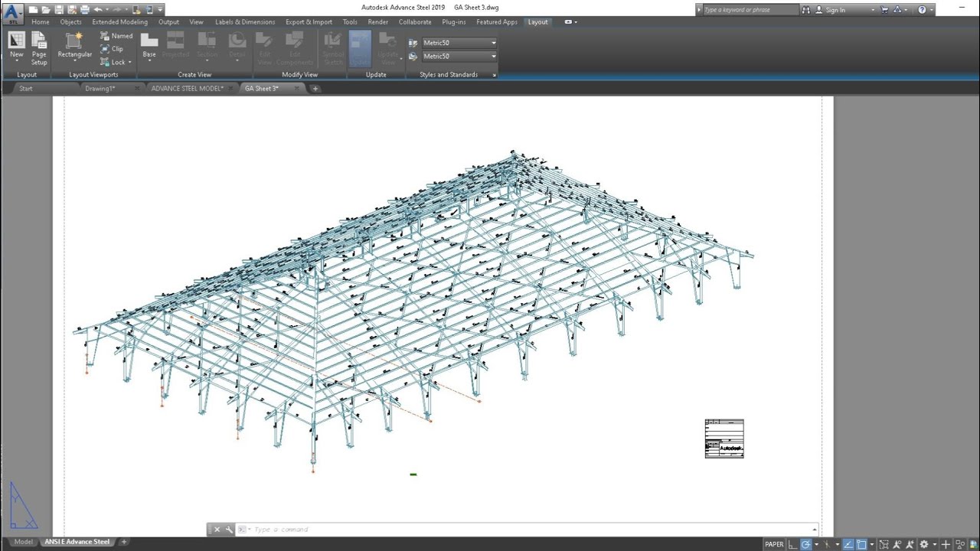Open new file tab with plus button

315,89
